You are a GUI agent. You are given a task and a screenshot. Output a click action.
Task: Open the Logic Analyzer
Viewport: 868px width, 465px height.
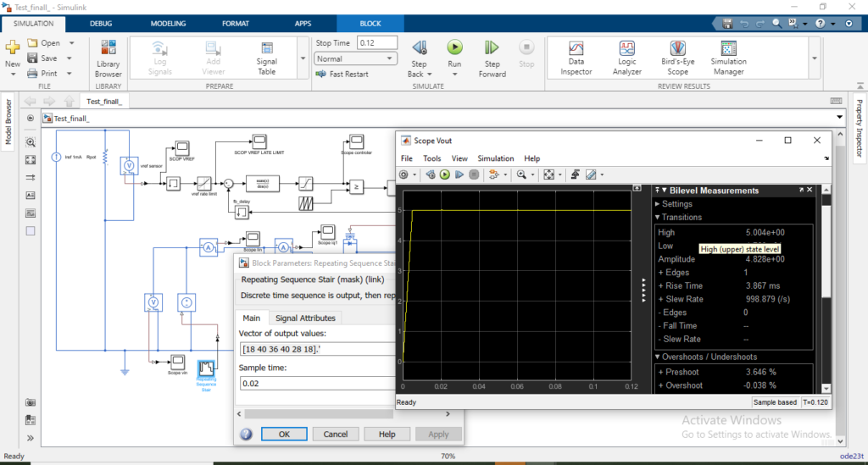click(x=626, y=58)
